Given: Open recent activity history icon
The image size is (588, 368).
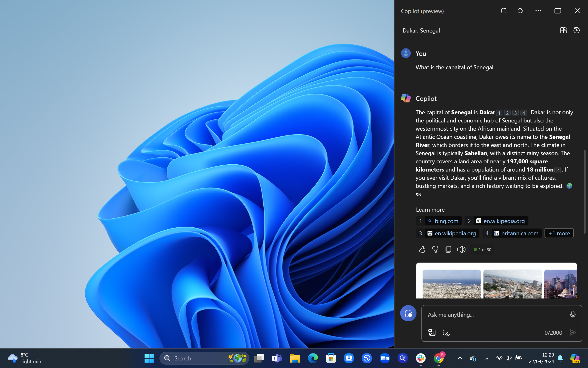Looking at the screenshot, I should 576,30.
